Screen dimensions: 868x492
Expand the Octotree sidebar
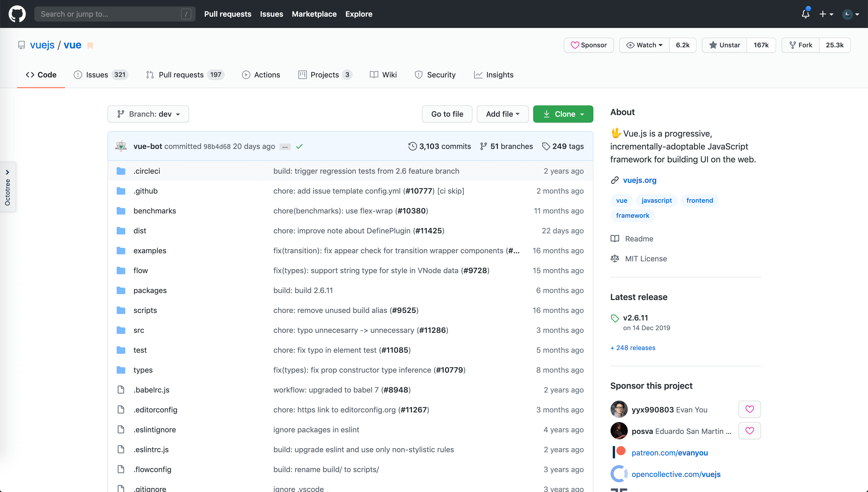pyautogui.click(x=8, y=187)
